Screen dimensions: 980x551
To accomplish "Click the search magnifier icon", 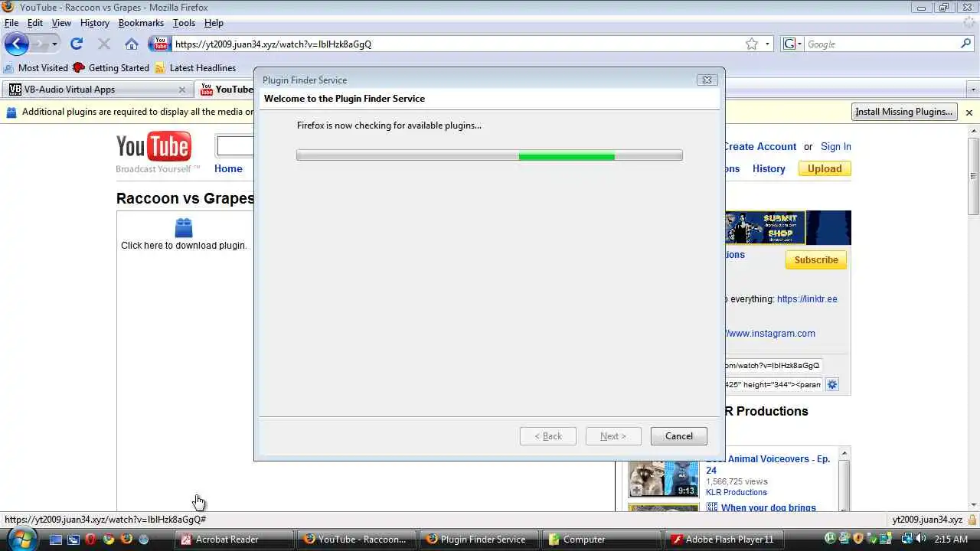I will [966, 44].
